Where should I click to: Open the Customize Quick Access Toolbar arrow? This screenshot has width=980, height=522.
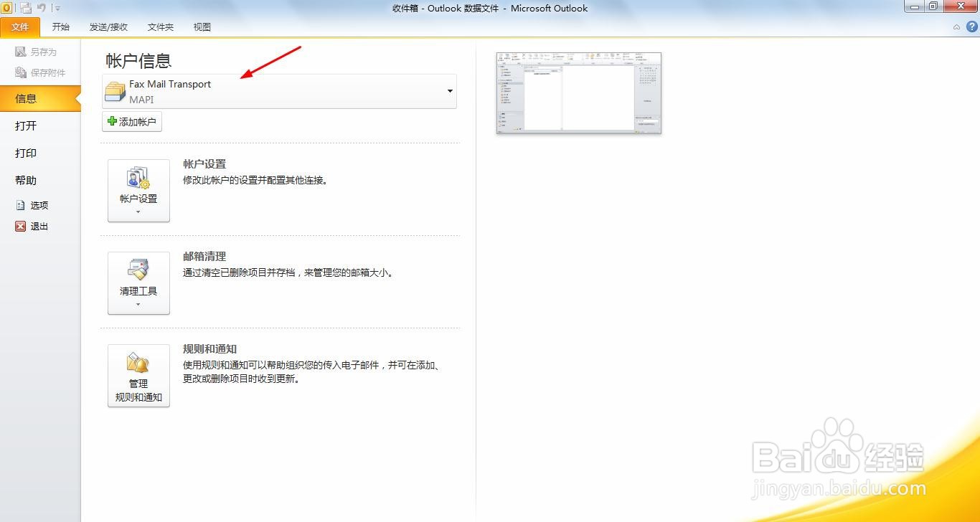click(x=57, y=9)
